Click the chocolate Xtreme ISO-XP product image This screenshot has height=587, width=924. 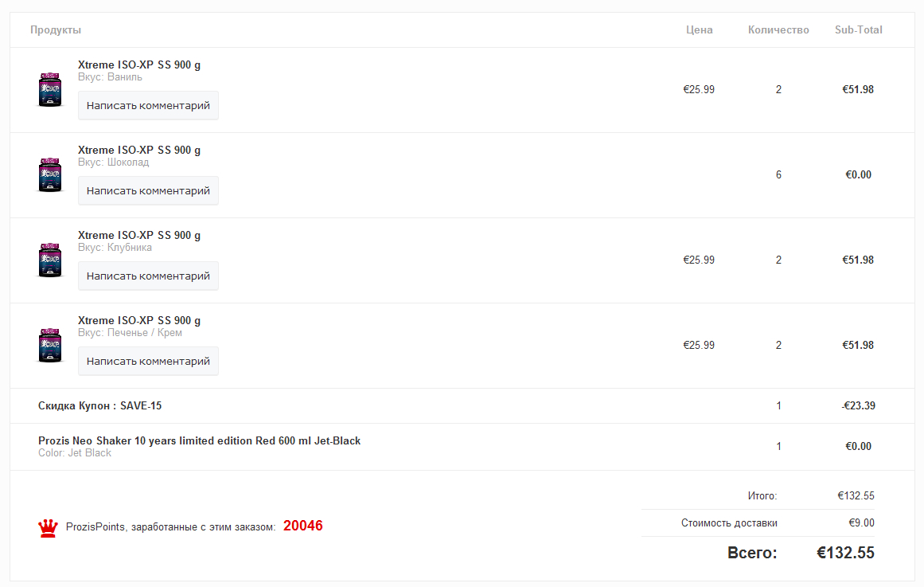coord(49,174)
